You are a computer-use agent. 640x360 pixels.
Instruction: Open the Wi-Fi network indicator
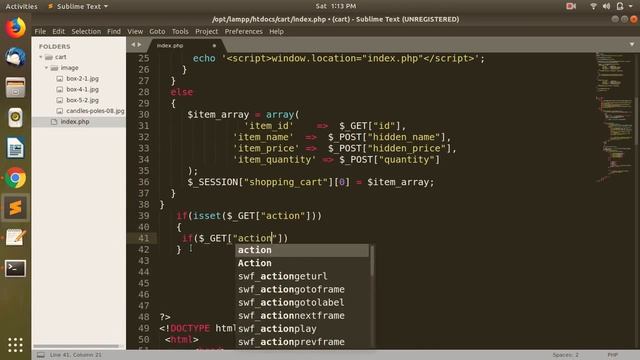593,6
